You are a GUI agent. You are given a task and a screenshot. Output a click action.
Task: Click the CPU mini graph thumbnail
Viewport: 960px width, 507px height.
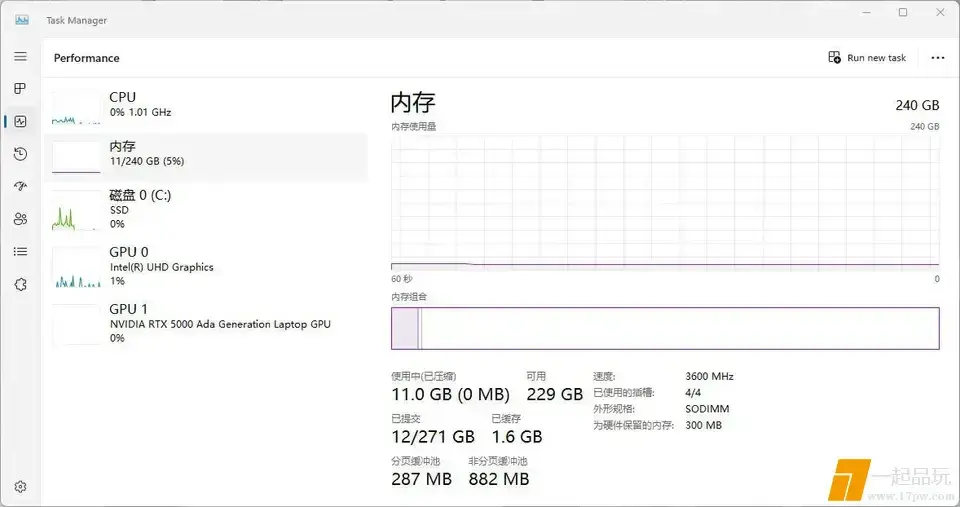click(78, 106)
